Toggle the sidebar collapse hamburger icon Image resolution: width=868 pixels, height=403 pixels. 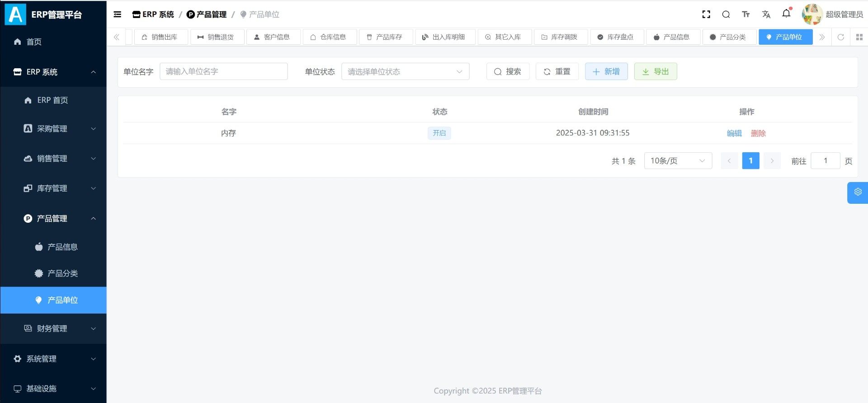click(118, 14)
